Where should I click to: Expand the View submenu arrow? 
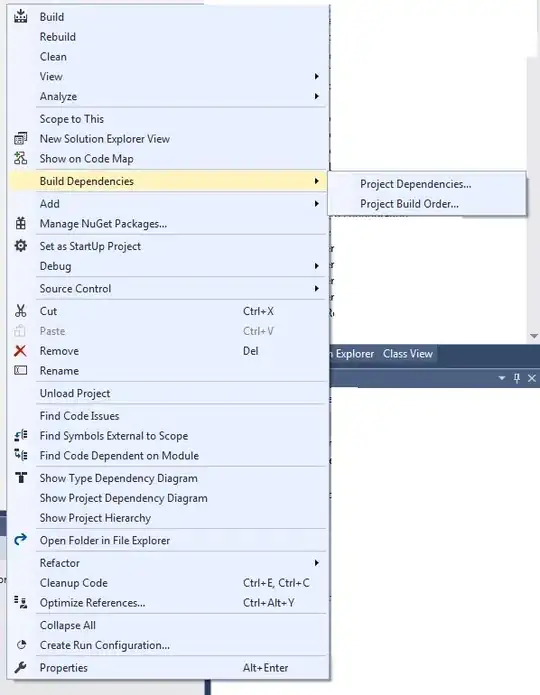[317, 76]
